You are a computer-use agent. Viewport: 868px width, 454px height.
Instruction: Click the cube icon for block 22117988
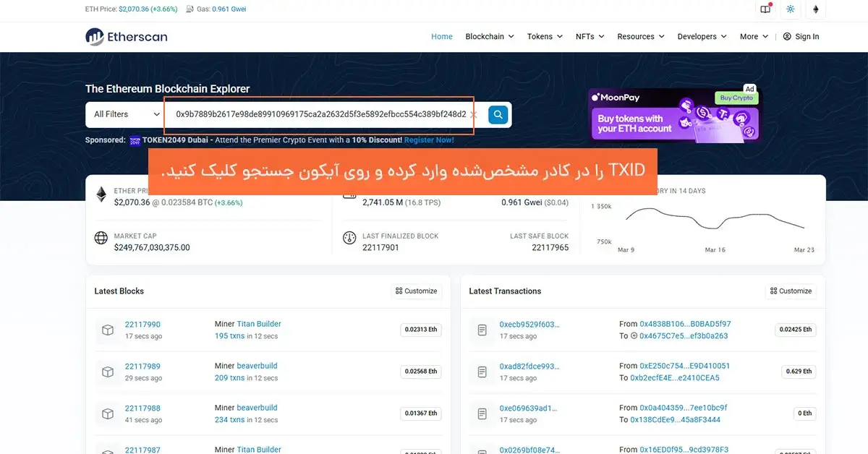pyautogui.click(x=108, y=414)
